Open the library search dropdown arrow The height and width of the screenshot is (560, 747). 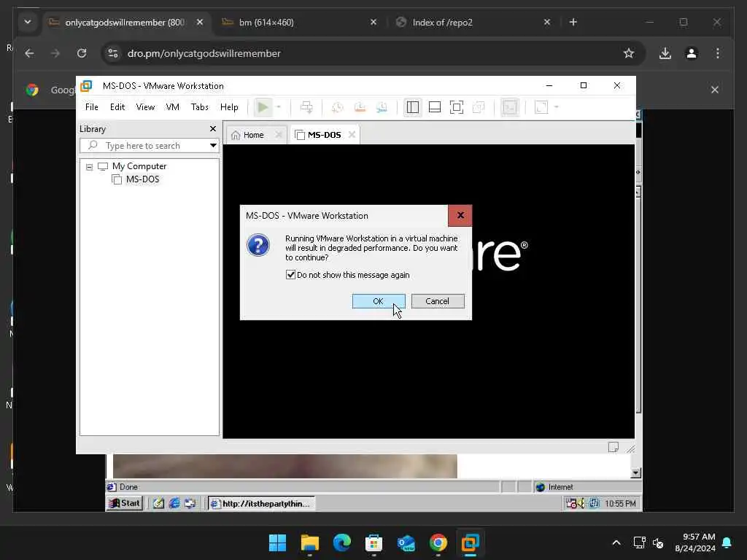pos(213,145)
